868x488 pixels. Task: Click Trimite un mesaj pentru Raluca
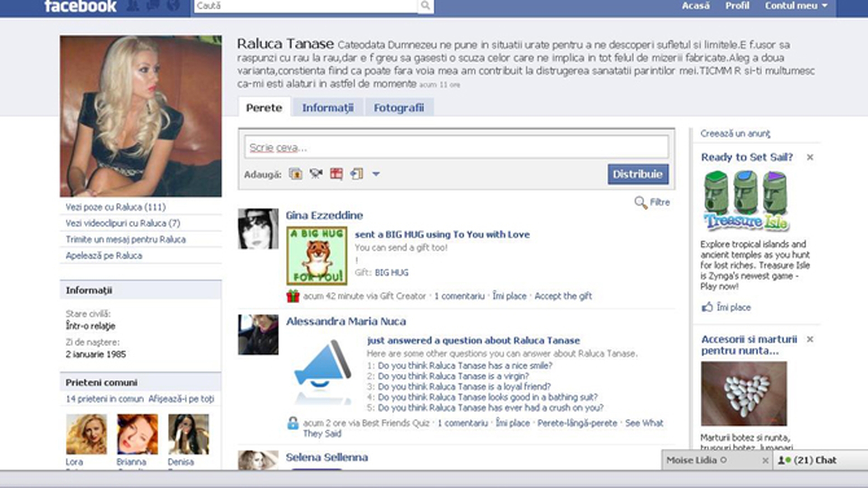[x=126, y=239]
